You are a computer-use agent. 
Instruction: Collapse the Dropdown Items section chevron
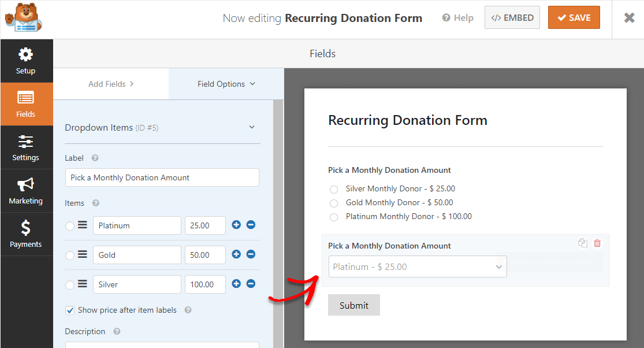point(252,127)
